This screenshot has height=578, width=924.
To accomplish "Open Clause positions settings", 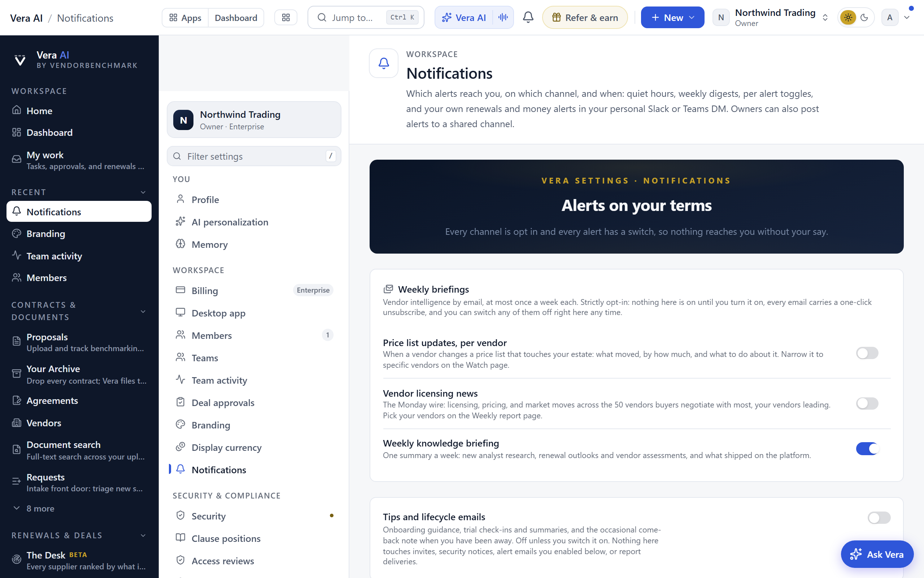I will (254, 538).
